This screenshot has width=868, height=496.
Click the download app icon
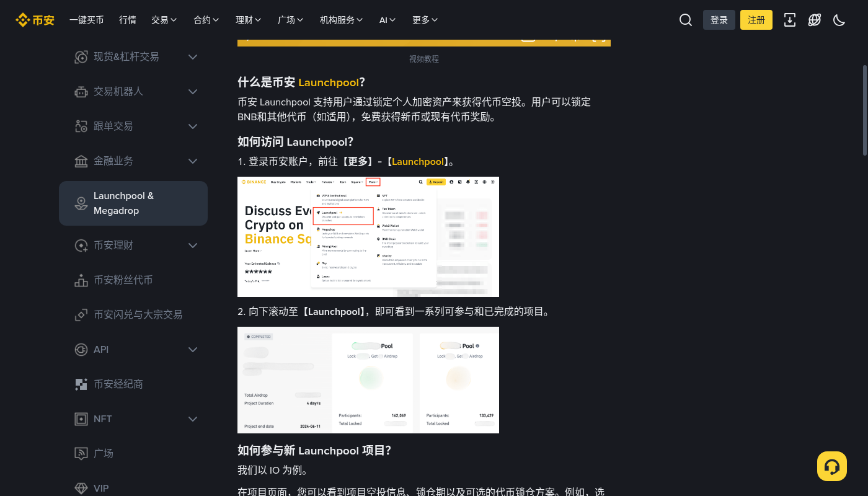point(790,20)
